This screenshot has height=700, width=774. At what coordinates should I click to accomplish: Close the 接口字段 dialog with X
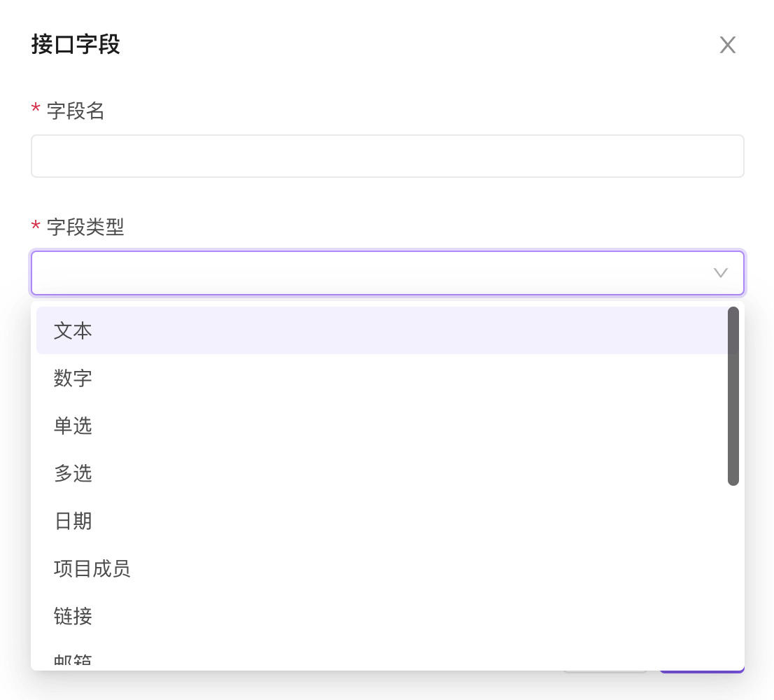tap(728, 45)
